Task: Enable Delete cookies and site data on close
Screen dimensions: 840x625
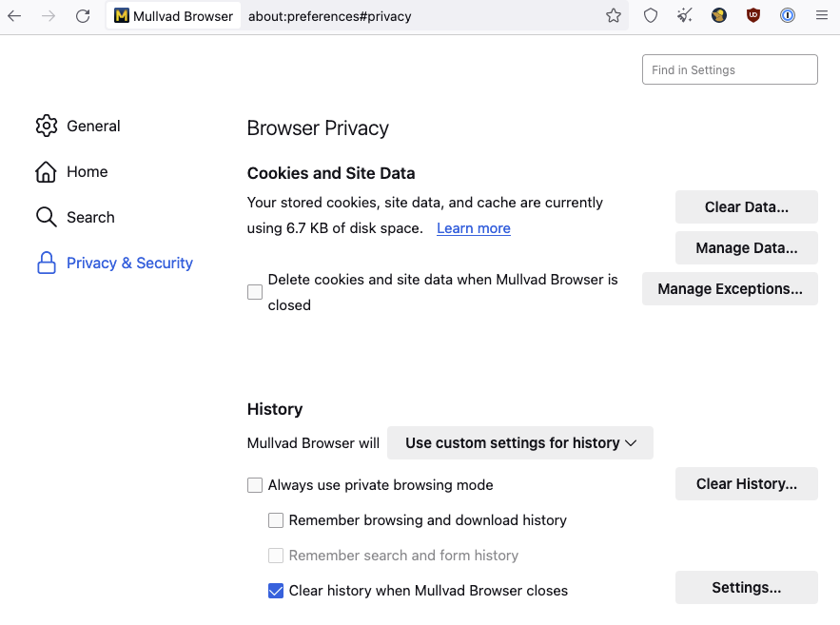Action: click(x=255, y=292)
